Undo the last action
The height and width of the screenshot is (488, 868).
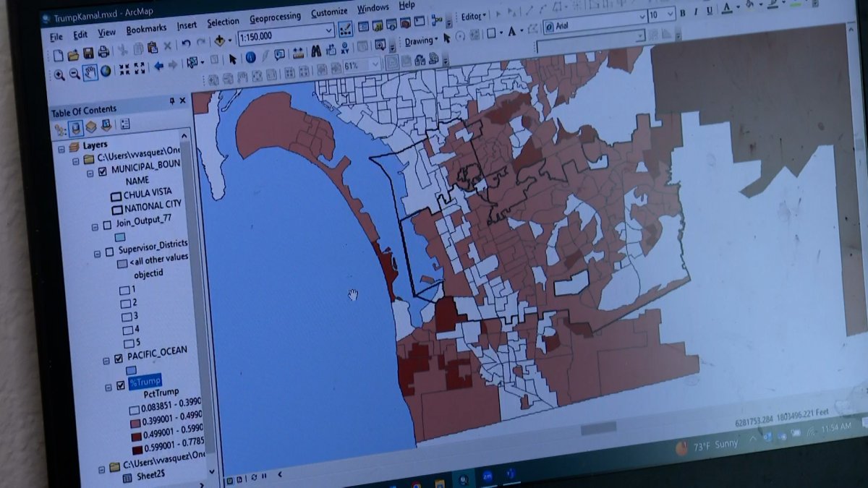[186, 45]
